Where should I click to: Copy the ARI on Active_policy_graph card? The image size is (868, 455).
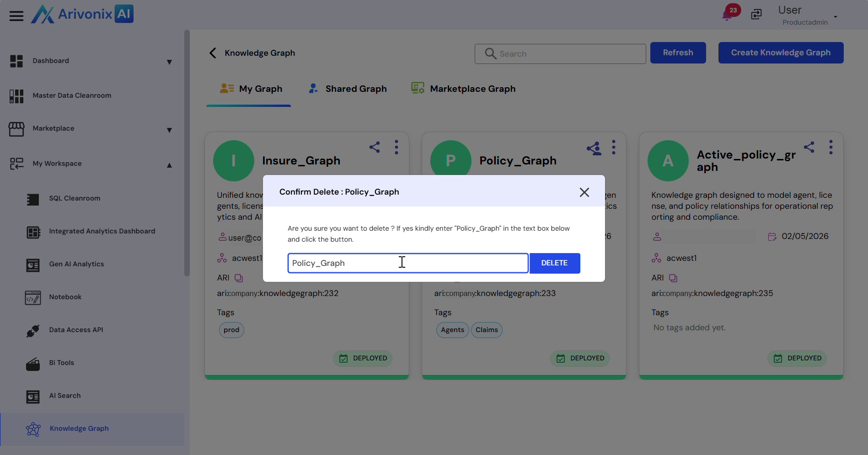pyautogui.click(x=673, y=278)
